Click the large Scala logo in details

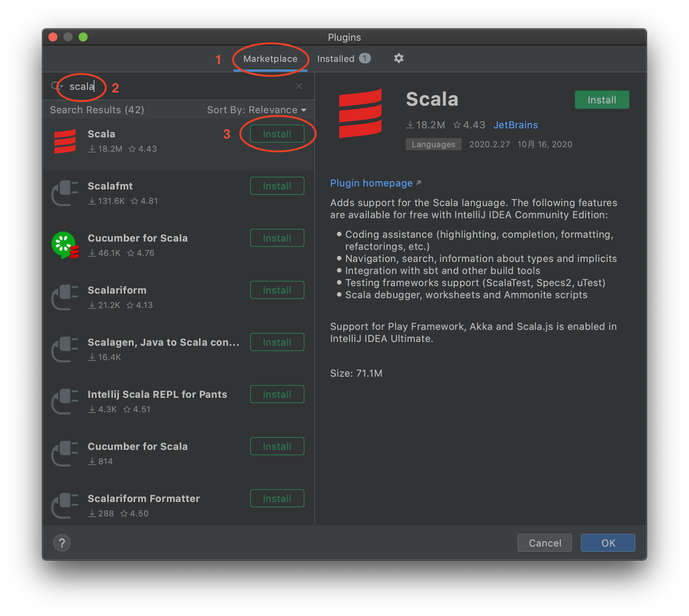[x=360, y=113]
